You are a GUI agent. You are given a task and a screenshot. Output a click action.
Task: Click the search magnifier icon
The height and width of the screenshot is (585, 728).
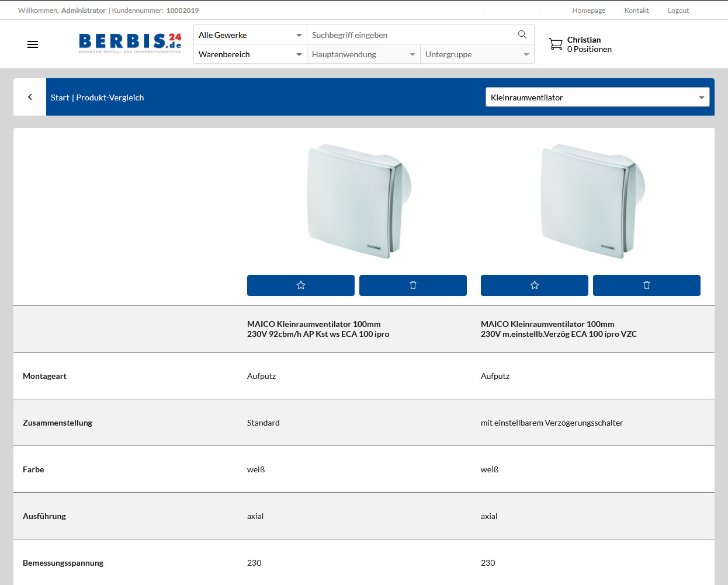(522, 34)
